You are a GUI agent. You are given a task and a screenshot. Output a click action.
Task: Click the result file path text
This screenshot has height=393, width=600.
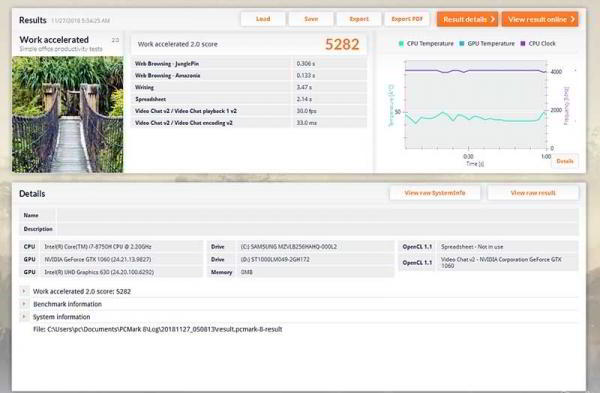(158, 329)
